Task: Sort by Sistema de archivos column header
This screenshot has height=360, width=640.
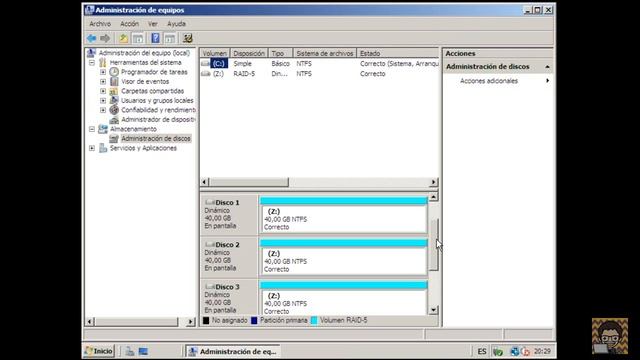Action: point(325,53)
